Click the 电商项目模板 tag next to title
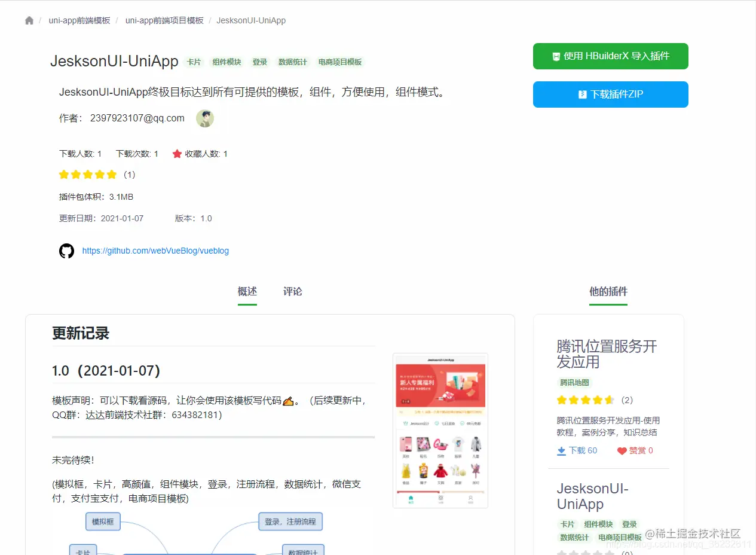This screenshot has width=756, height=555. pos(340,62)
